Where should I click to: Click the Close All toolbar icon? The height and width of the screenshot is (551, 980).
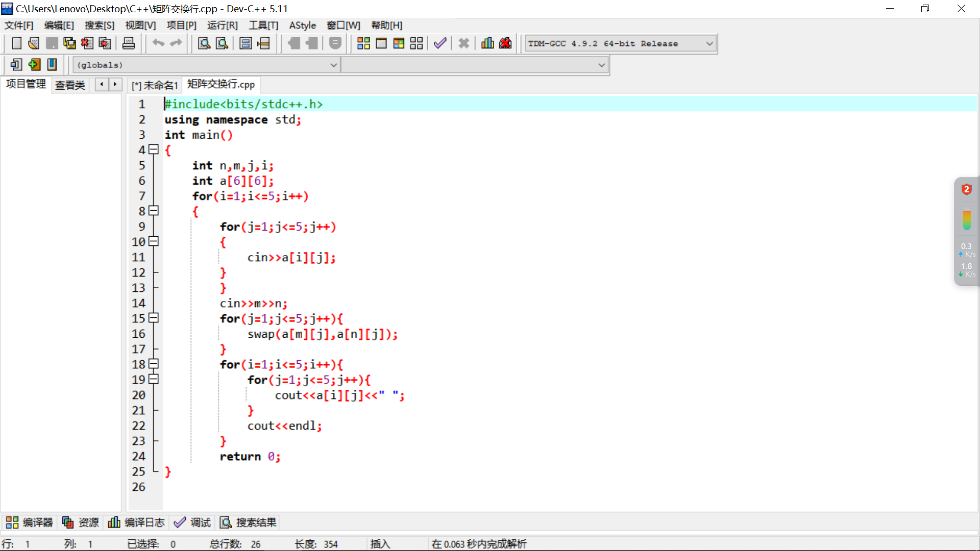pyautogui.click(x=105, y=43)
